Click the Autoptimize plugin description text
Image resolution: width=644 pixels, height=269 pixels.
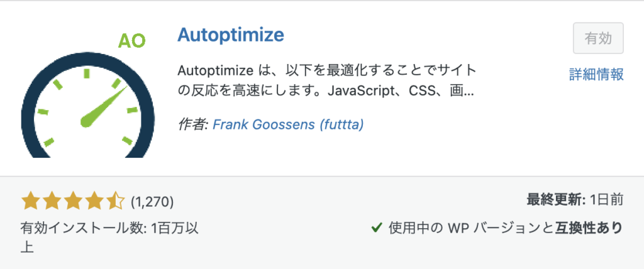coord(327,81)
